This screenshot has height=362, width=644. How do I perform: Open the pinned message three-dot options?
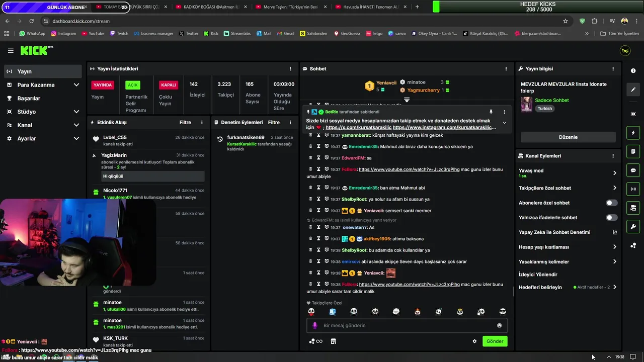(504, 112)
